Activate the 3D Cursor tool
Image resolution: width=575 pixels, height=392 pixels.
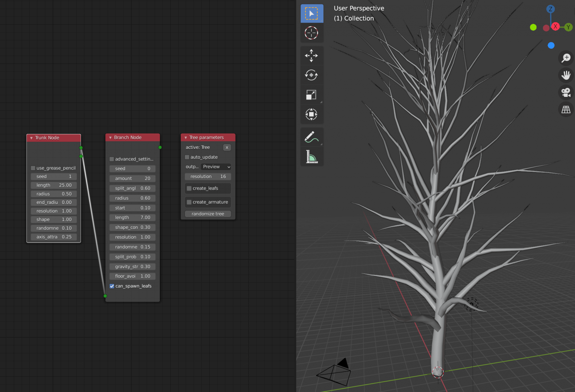tap(311, 33)
